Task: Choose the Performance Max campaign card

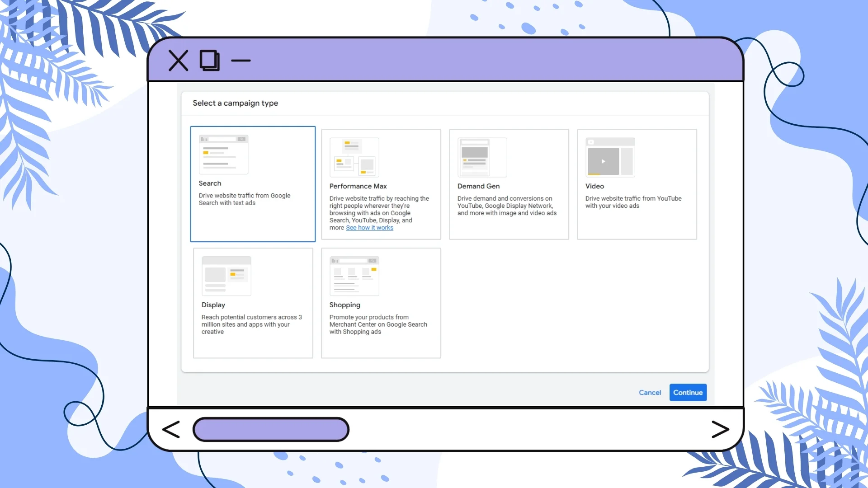Action: click(381, 184)
